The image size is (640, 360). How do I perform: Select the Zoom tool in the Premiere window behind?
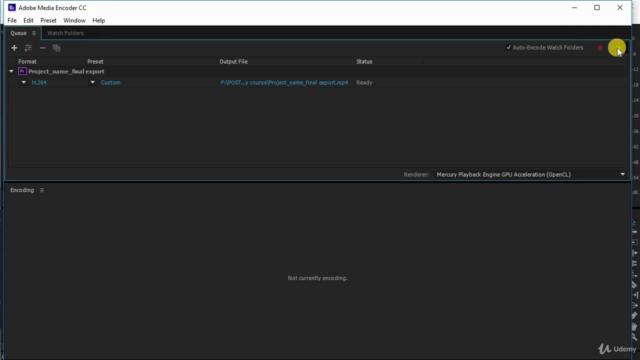[x=634, y=337]
